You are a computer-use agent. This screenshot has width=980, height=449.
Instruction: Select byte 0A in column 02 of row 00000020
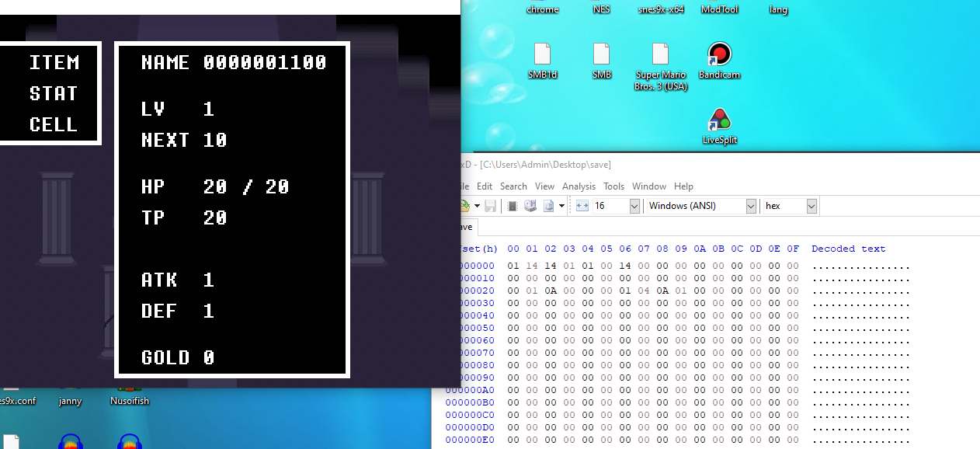(551, 291)
